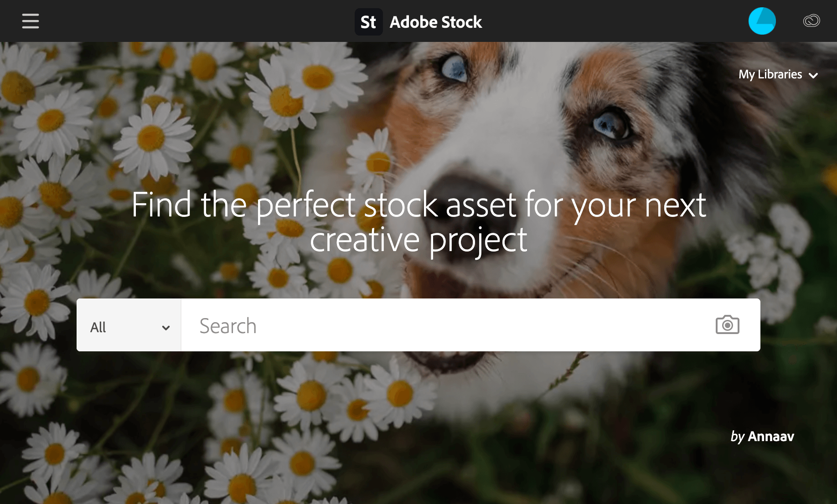837x504 pixels.
Task: Click the 'Find the perfect stock asset' heading
Action: point(418,205)
